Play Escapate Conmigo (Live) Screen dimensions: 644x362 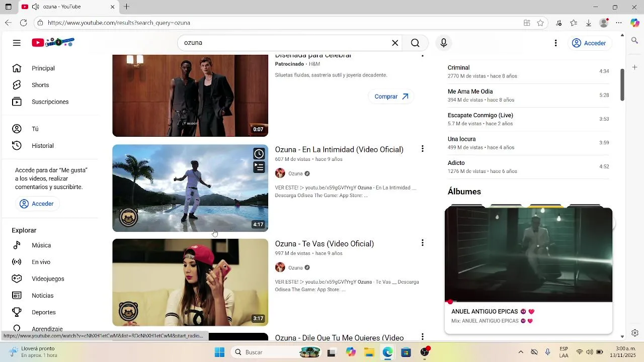(528, 119)
